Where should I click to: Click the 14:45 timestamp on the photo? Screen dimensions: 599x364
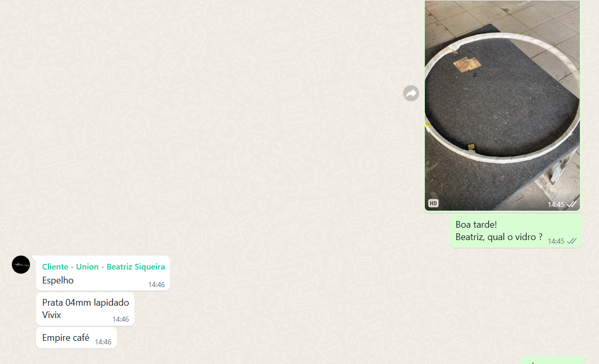point(556,205)
